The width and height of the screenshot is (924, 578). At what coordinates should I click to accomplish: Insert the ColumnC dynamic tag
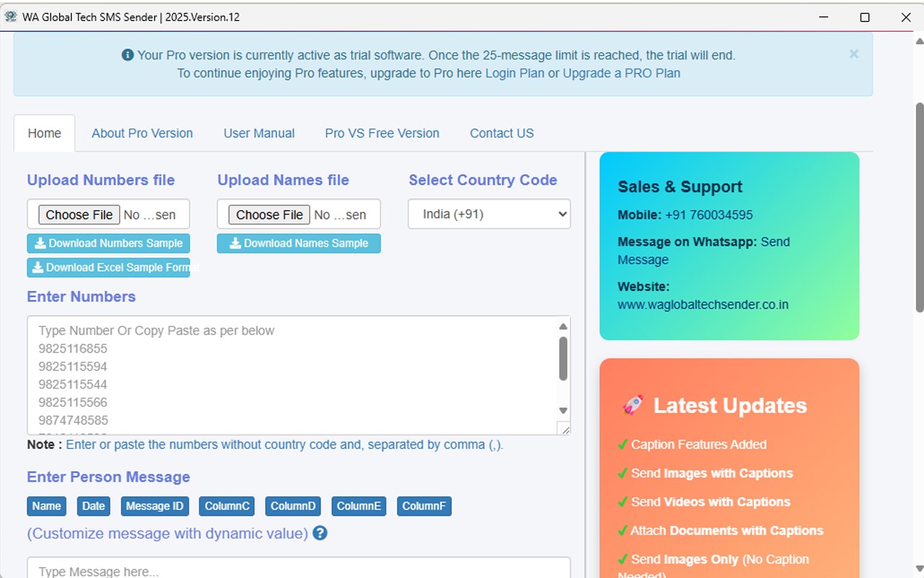pos(227,506)
